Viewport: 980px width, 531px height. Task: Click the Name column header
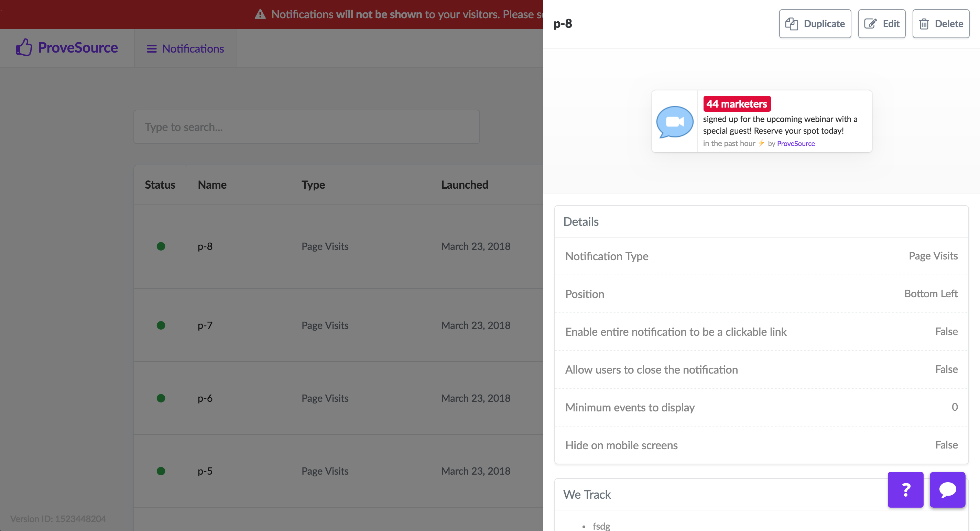tap(212, 185)
